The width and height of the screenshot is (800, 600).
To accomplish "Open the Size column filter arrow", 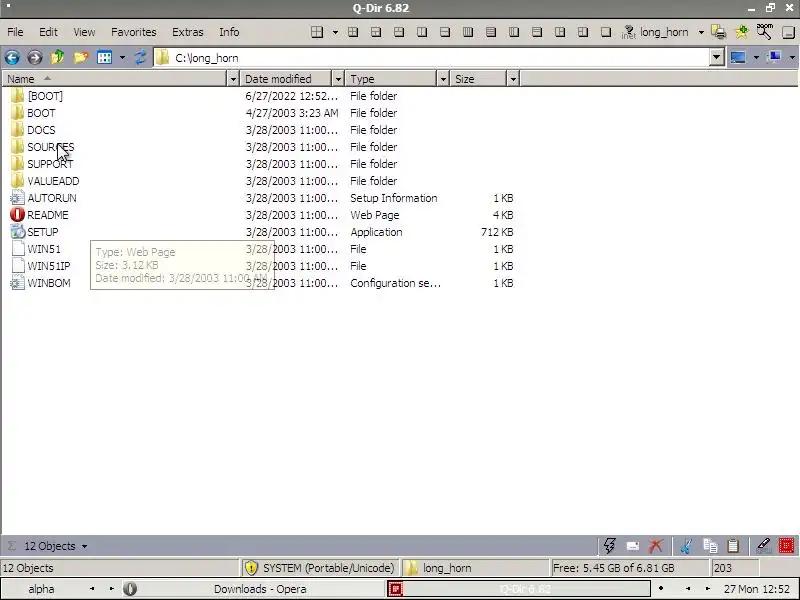I will coord(513,79).
